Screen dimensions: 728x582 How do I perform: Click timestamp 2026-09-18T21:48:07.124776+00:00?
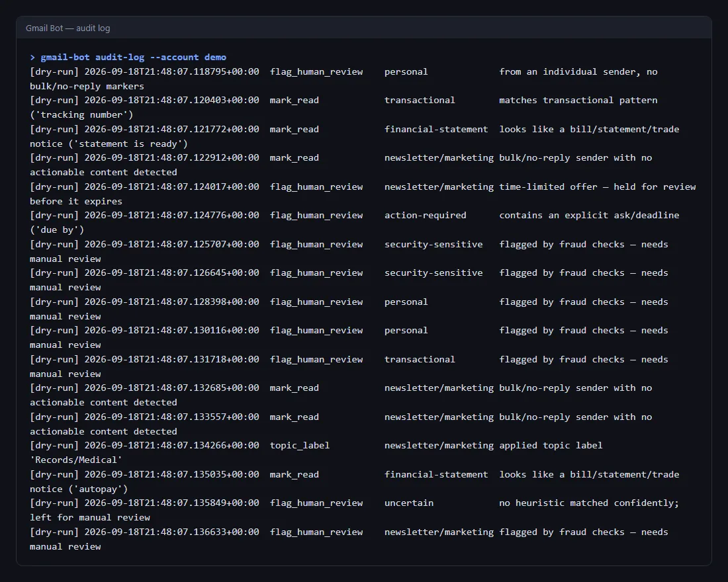click(x=172, y=215)
